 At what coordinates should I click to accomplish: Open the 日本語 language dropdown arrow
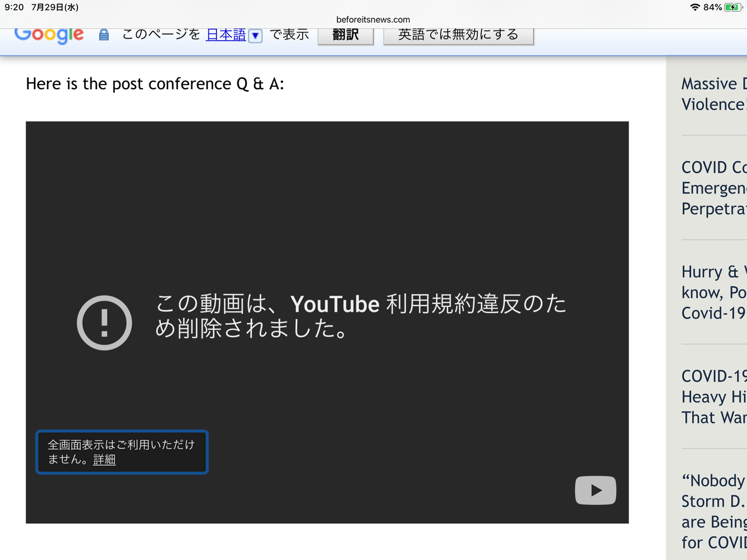pos(255,36)
